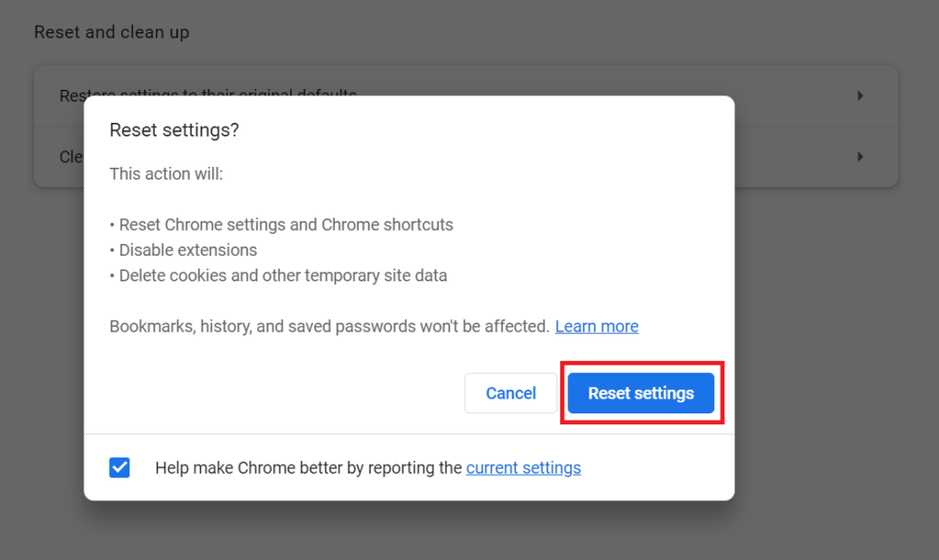Viewport: 939px width, 560px height.
Task: Expand the Restore settings row arrow
Action: click(859, 95)
